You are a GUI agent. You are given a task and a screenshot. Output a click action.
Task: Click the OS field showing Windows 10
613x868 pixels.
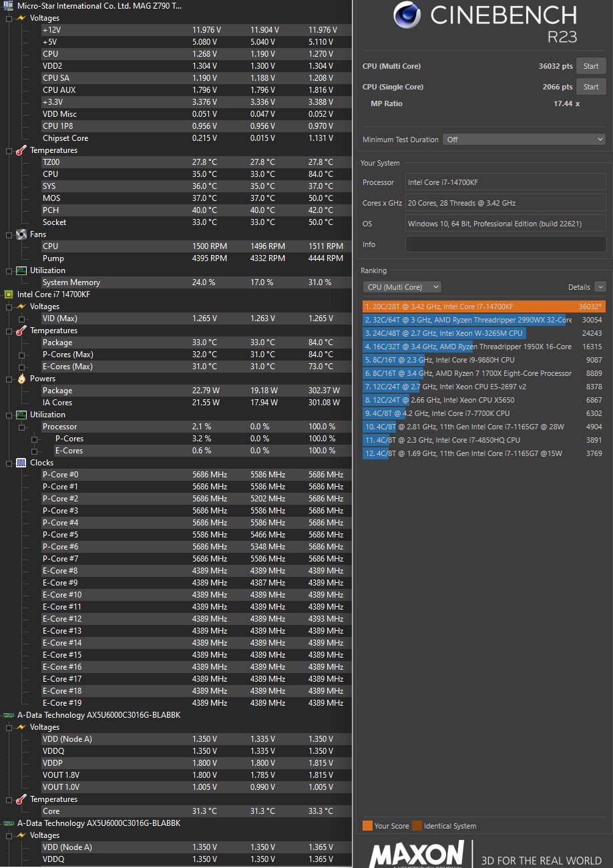pos(506,224)
